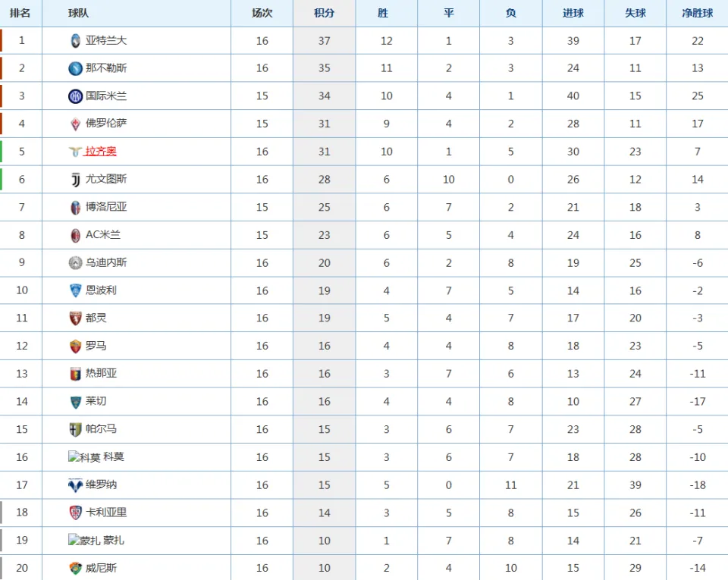The width and height of the screenshot is (728, 580).
Task: Click the Verona (维罗纳) team logo
Action: point(75,485)
